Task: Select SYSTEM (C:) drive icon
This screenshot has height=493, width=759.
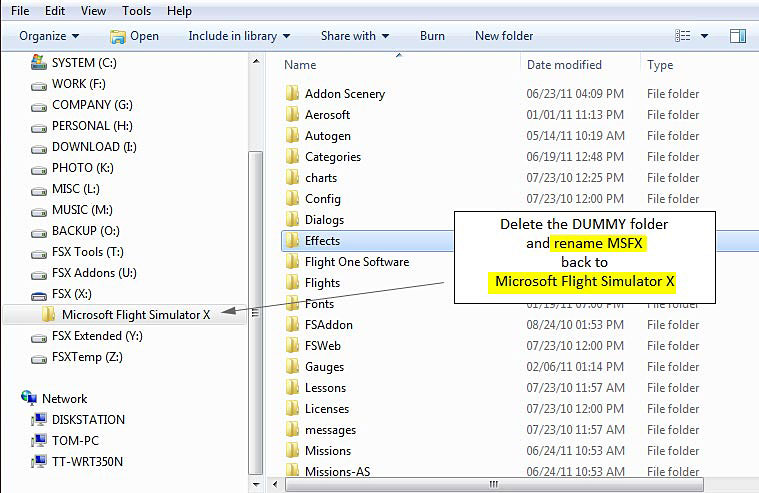Action: 39,62
